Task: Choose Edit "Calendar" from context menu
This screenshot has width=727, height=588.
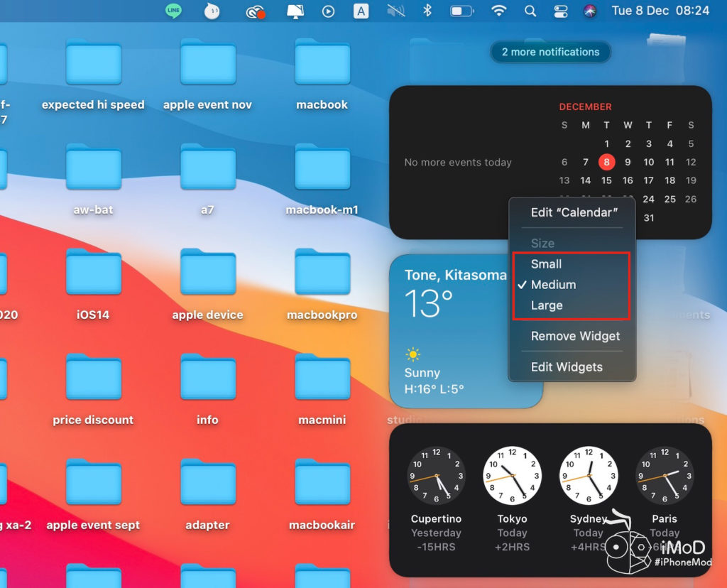Action: point(574,212)
